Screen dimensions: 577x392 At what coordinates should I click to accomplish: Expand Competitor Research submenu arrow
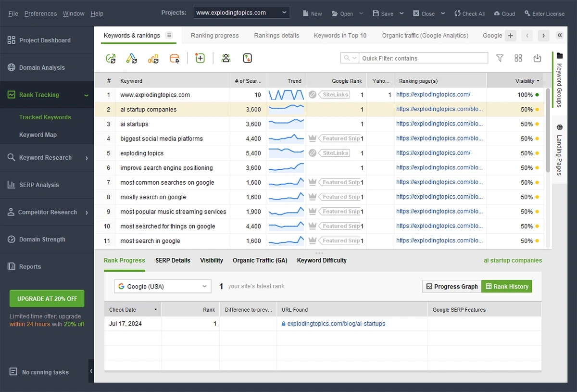click(x=87, y=212)
